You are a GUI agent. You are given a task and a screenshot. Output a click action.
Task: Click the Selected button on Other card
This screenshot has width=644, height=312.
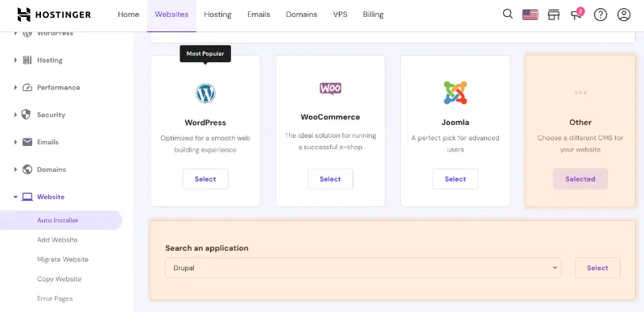(580, 179)
